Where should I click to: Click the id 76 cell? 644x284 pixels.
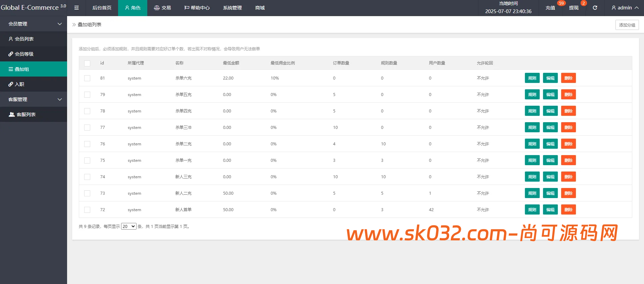click(103, 144)
